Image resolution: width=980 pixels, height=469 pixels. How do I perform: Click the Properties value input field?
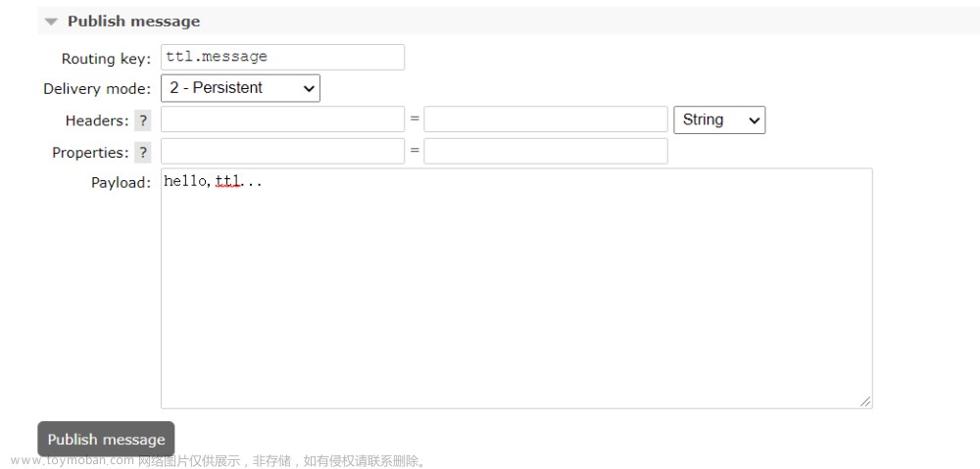[546, 151]
